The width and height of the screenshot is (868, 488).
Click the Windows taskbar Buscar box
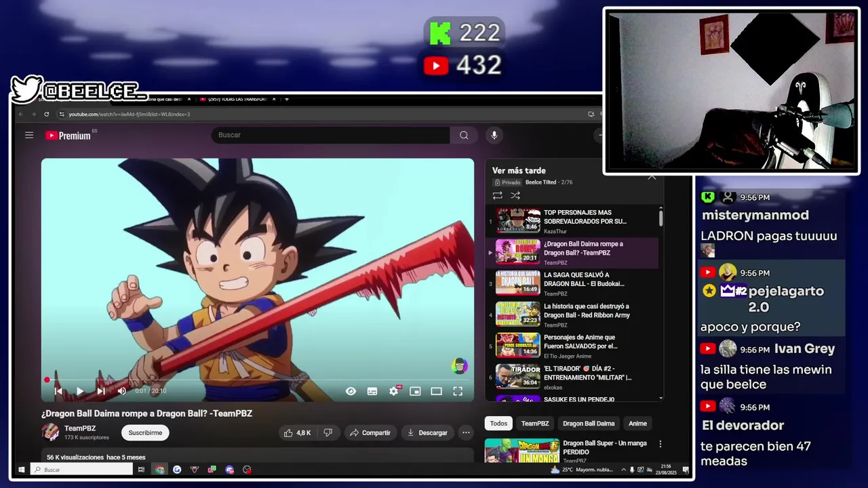point(82,470)
